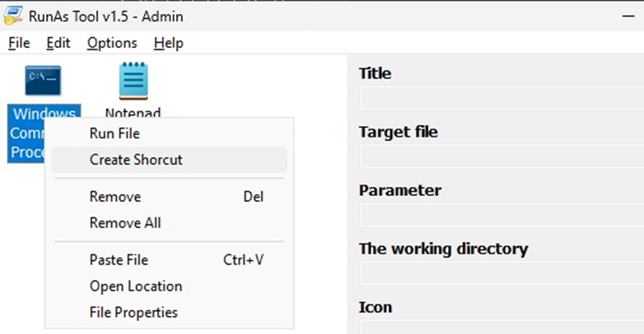
Task: Focus the working directory field
Action: click(502, 273)
